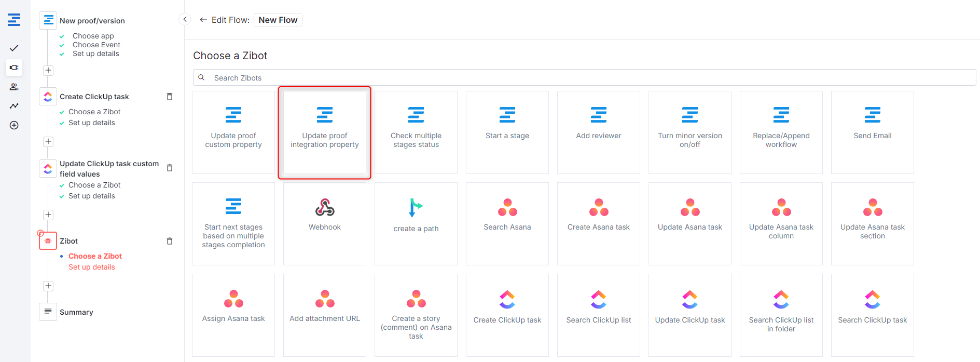Open Summary step in flow outline

click(76, 312)
